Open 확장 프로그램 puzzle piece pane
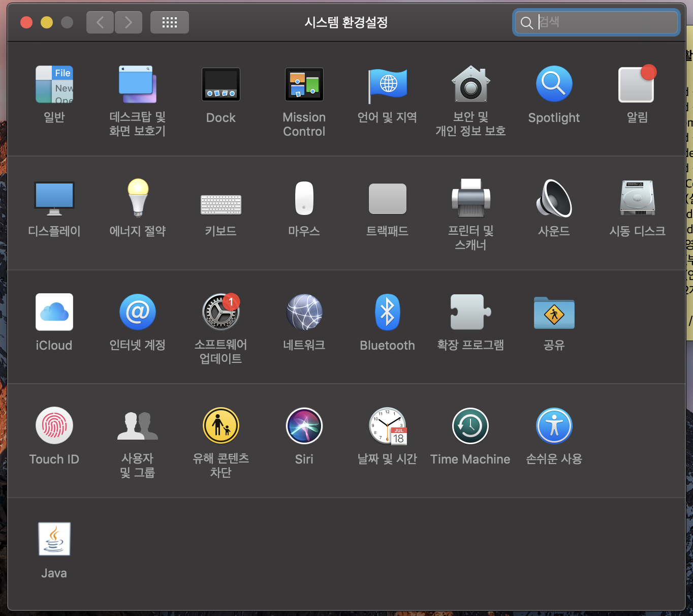The width and height of the screenshot is (693, 616). click(x=471, y=312)
